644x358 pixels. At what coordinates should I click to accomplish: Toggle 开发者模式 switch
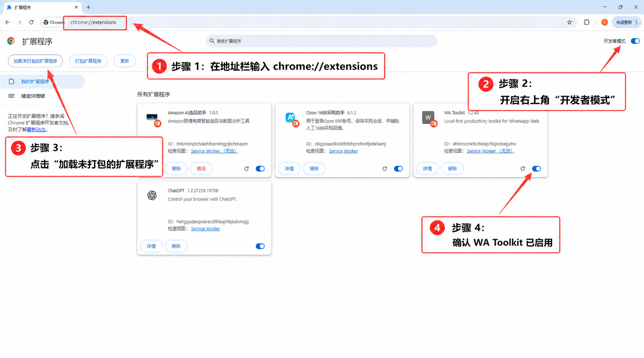coord(635,41)
